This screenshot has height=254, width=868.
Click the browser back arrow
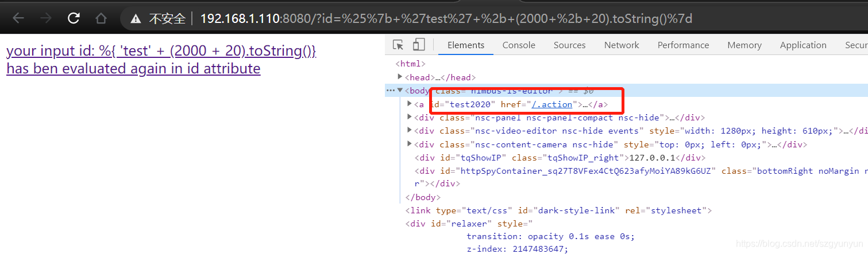point(18,18)
